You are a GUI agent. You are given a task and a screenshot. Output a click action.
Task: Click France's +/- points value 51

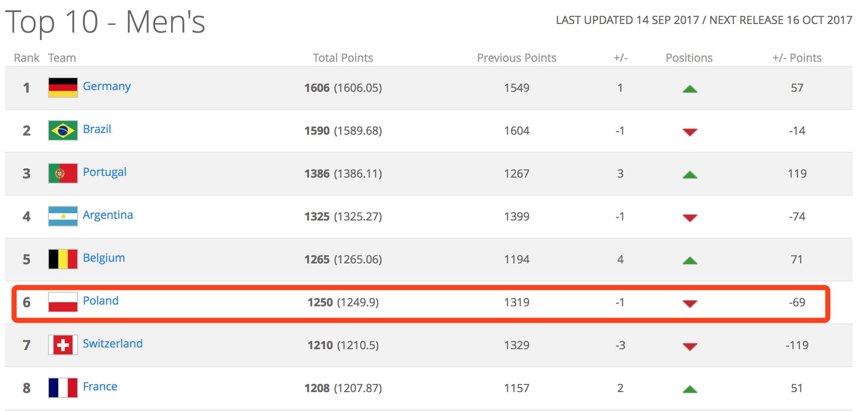pyautogui.click(x=797, y=388)
